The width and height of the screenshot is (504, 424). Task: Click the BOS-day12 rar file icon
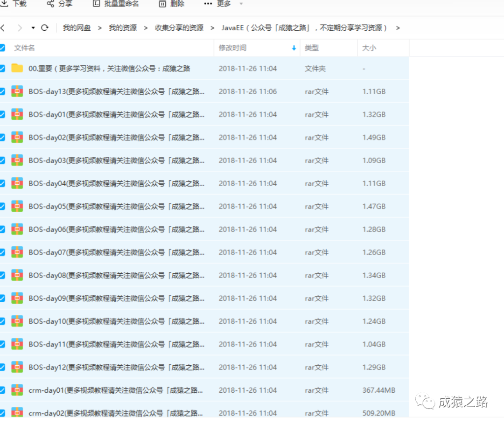[17, 367]
